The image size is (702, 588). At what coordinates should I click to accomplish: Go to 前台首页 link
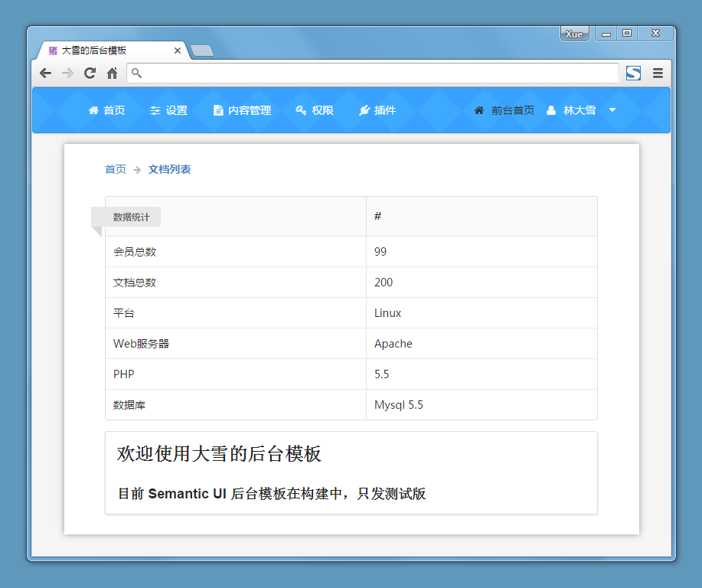pyautogui.click(x=504, y=110)
